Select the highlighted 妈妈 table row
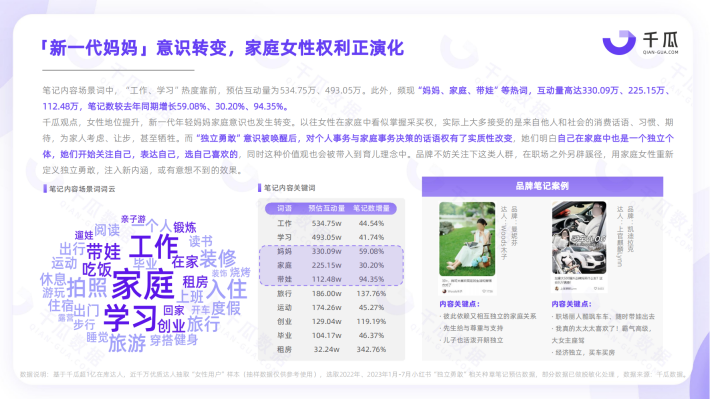The image size is (710, 399). [331, 251]
